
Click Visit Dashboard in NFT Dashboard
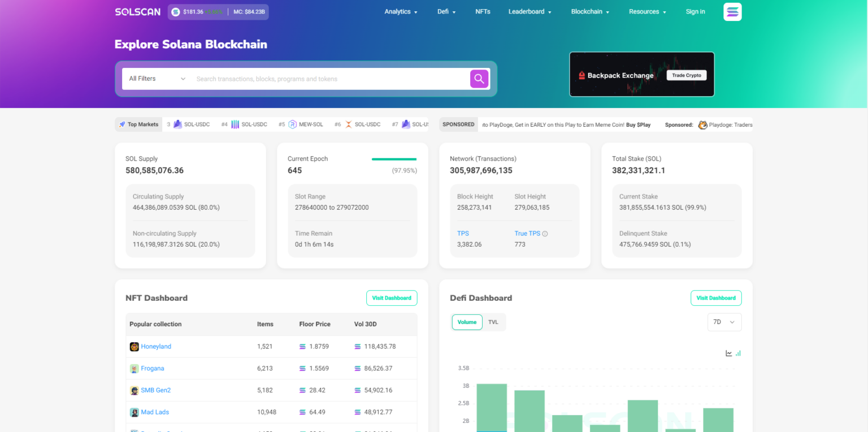point(392,298)
